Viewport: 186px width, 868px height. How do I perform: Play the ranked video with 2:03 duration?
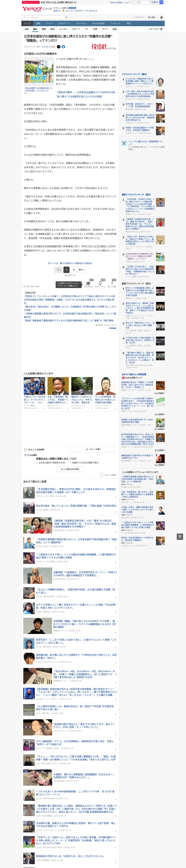[x=160, y=326]
